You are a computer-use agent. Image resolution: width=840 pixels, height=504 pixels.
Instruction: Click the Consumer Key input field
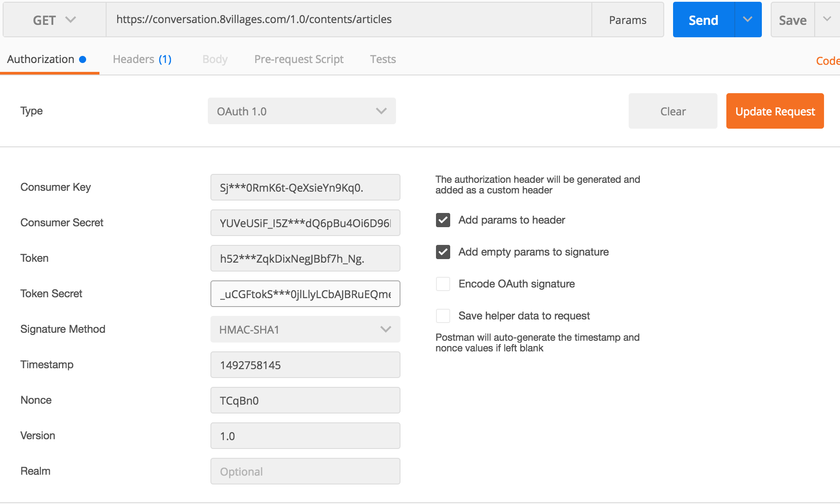tap(305, 188)
